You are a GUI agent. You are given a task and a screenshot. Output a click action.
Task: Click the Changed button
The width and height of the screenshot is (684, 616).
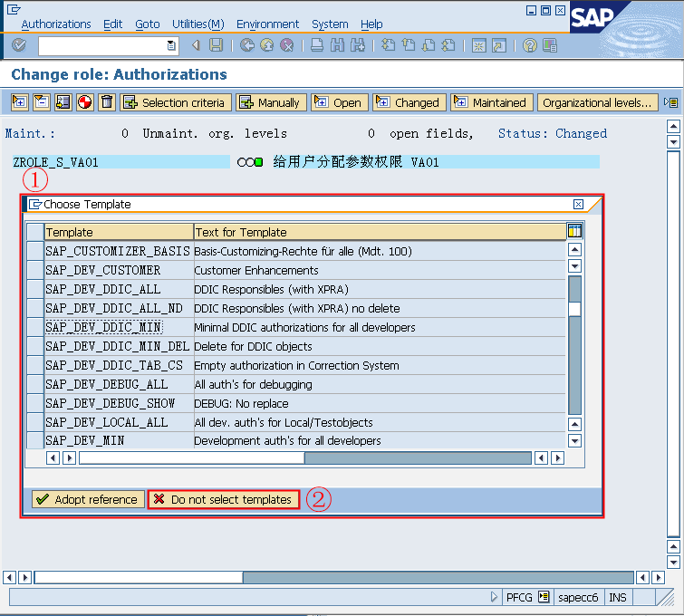tap(409, 102)
